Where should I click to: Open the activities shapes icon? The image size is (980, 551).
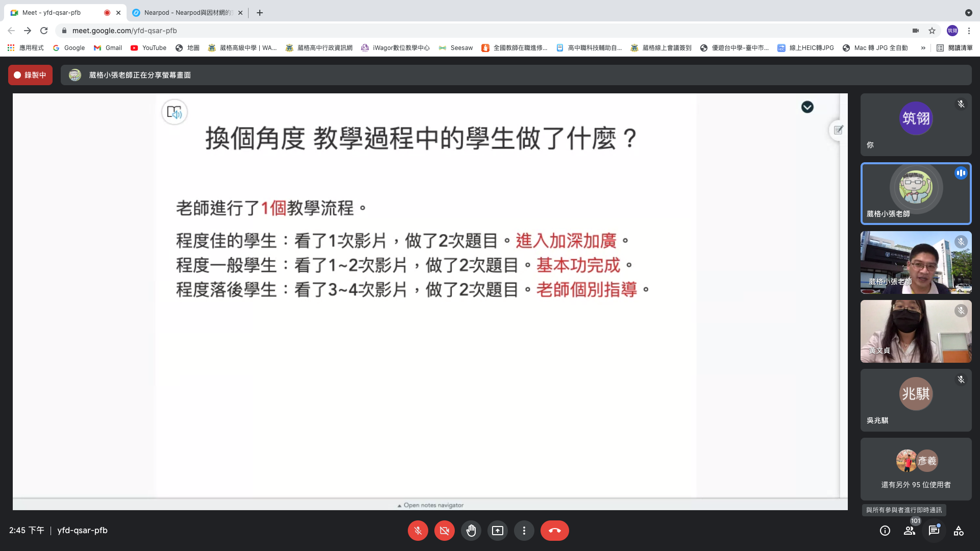tap(959, 531)
